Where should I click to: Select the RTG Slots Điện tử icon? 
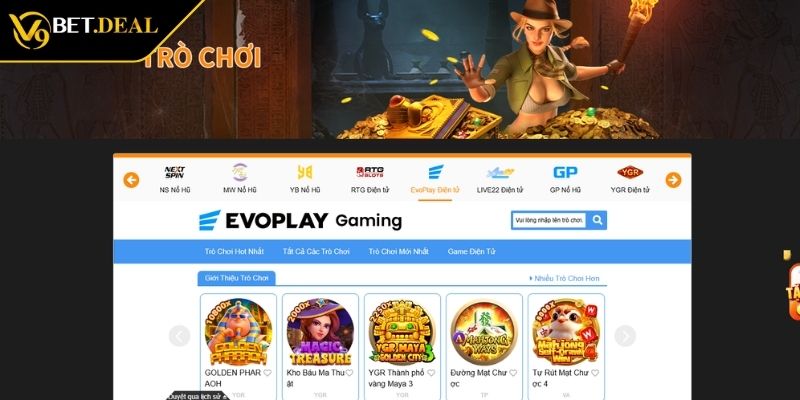coord(370,172)
